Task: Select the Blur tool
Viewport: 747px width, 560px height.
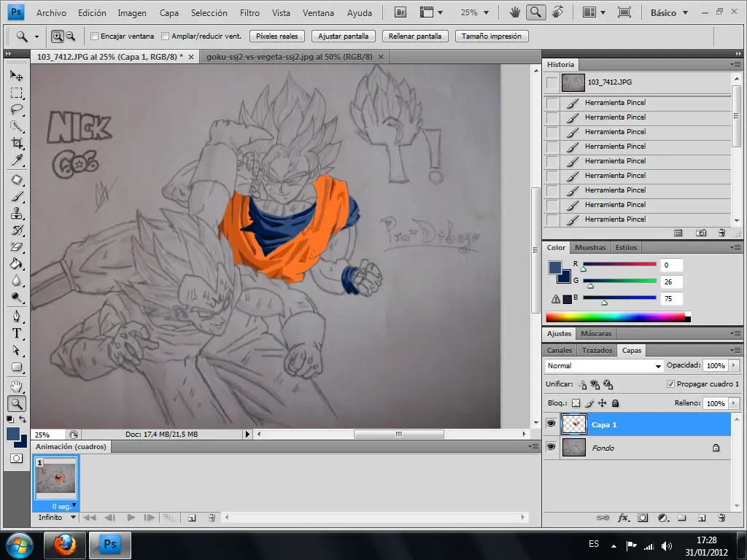Action: [x=16, y=281]
